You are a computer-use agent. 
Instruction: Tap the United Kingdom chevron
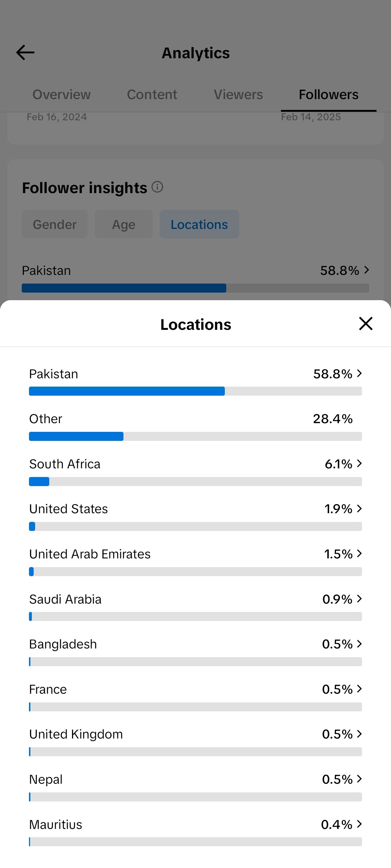(359, 734)
